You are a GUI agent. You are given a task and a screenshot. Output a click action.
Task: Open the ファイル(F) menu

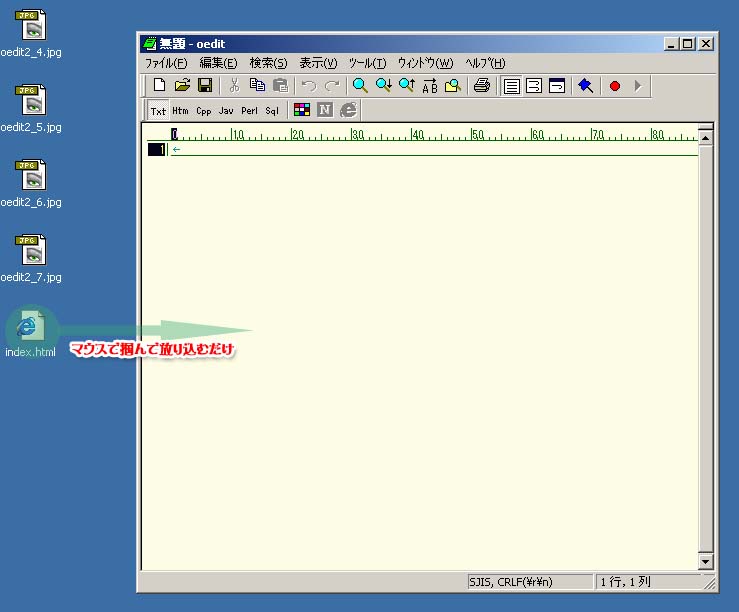166,63
